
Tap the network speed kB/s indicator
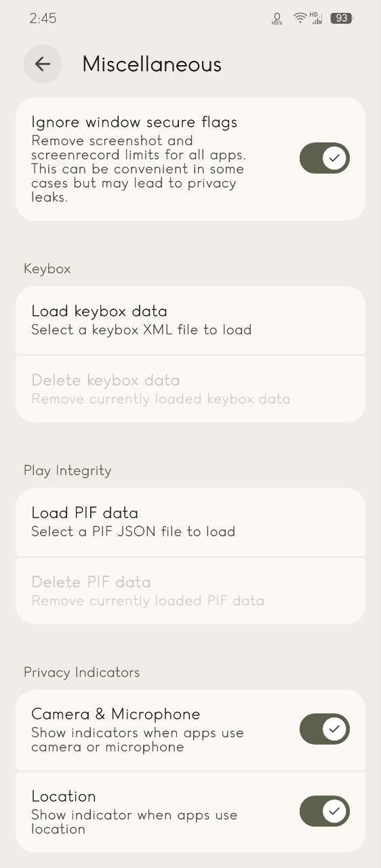pos(277,19)
